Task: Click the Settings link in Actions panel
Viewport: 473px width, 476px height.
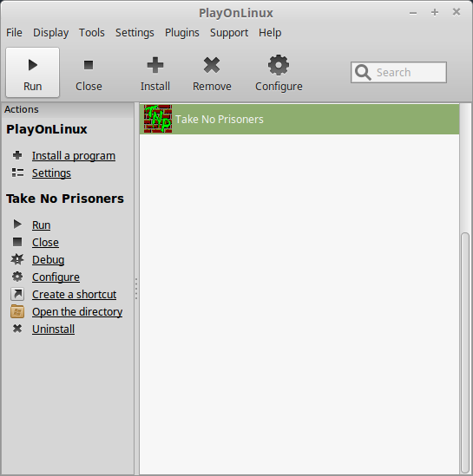Action: click(52, 173)
